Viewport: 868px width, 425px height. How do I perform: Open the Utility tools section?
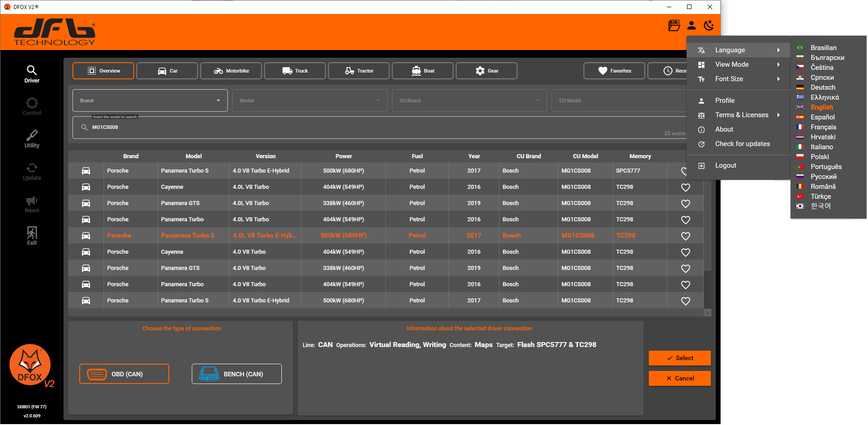(x=32, y=139)
